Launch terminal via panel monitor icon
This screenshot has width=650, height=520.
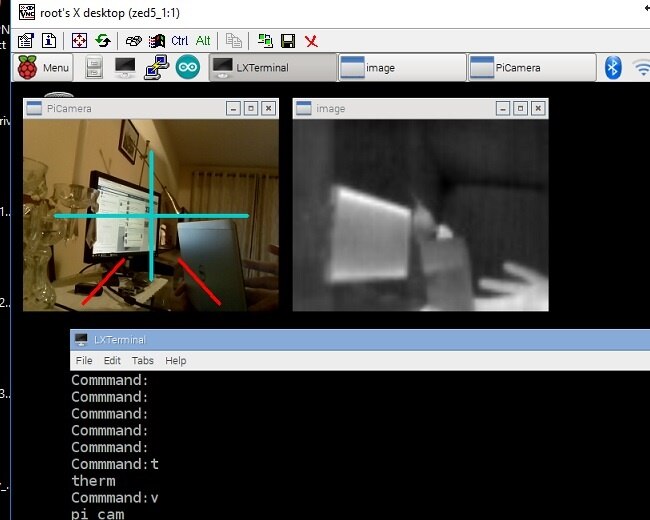125,68
